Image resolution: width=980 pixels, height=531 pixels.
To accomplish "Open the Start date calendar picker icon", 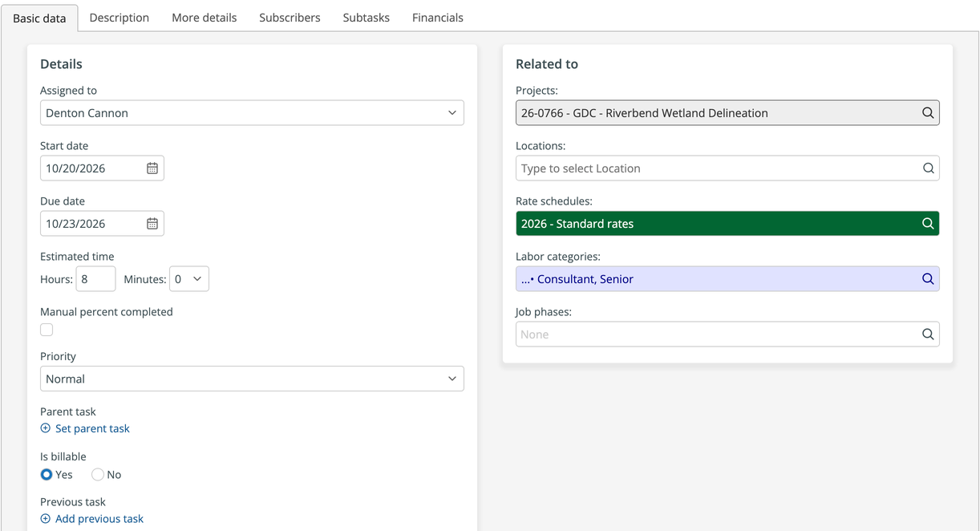I will 152,168.
